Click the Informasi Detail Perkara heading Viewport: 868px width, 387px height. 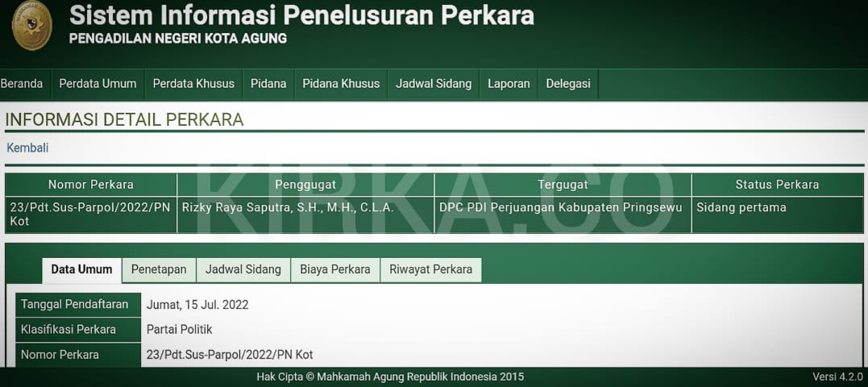[125, 119]
